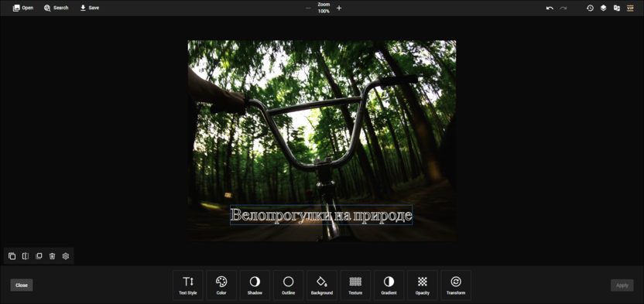Open object settings gear icon
644x304 pixels.
tap(66, 256)
